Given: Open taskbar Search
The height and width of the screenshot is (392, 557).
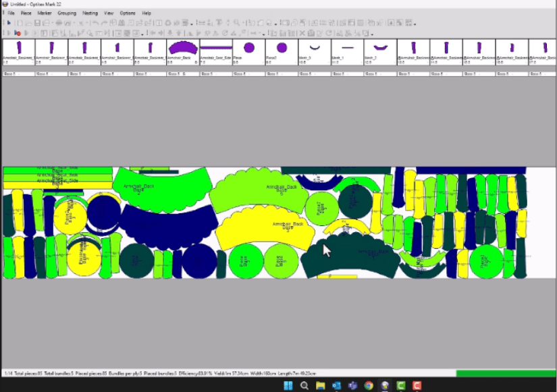Looking at the screenshot, I should 304,385.
